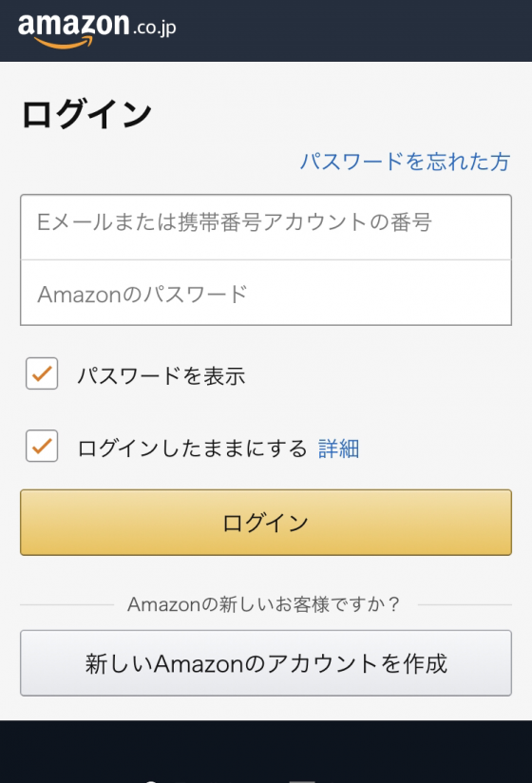Click the large ログイン page heading
Image resolution: width=532 pixels, height=783 pixels.
(86, 114)
